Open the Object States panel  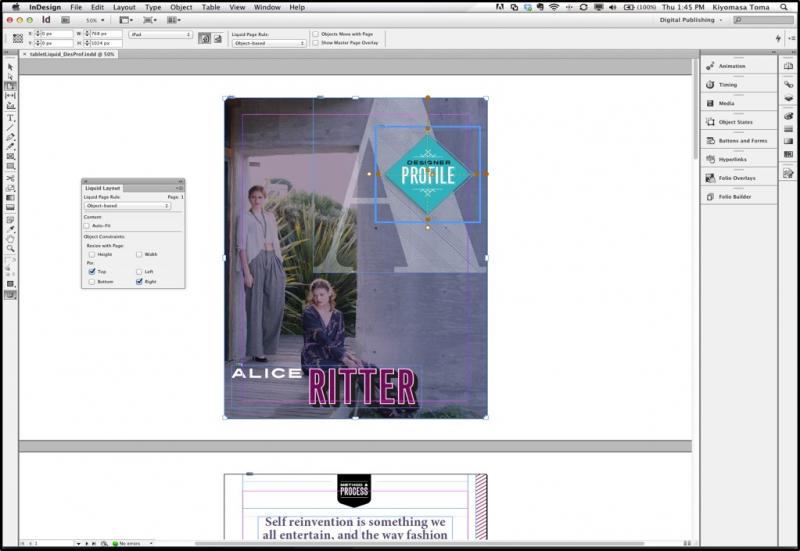[x=735, y=122]
